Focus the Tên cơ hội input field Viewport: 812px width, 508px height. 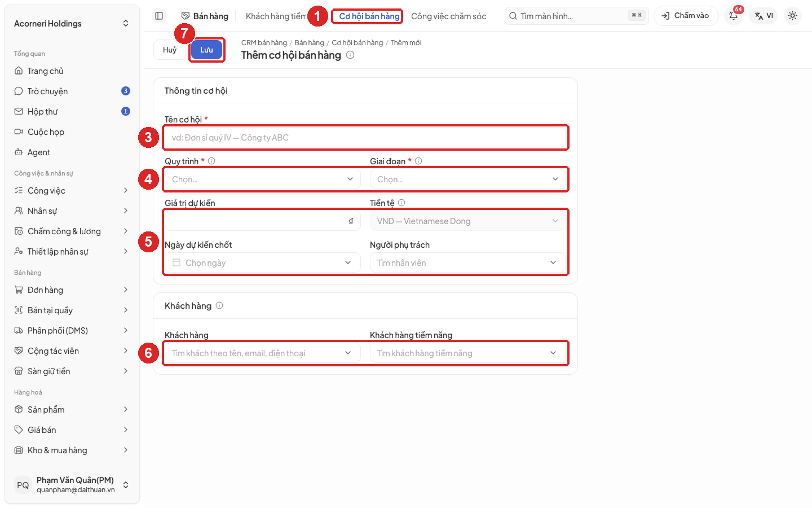(365, 138)
